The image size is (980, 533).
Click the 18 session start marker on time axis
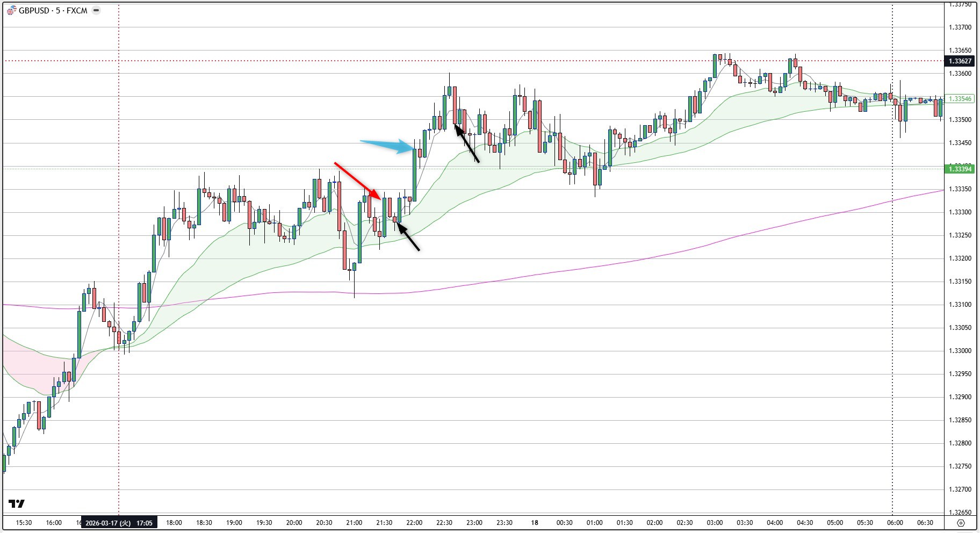coord(534,522)
